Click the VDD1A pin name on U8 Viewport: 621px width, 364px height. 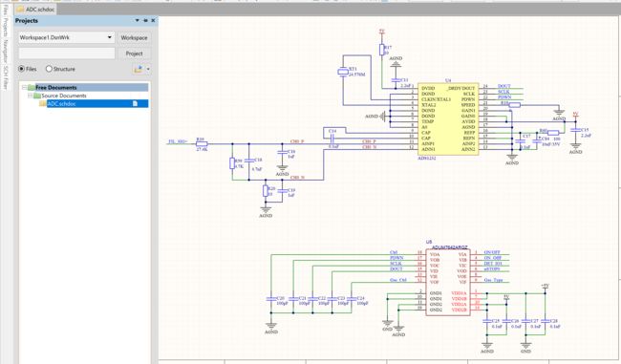tap(459, 293)
